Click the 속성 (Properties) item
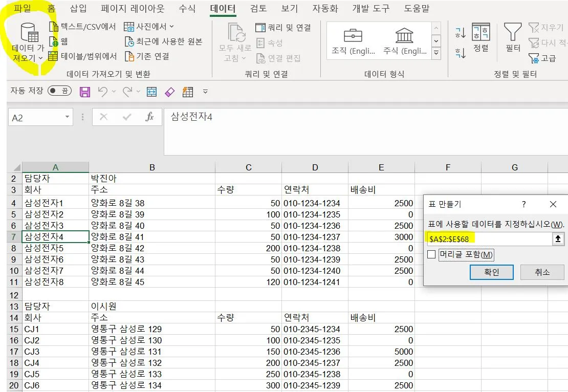Screen dimensions: 568x392 click(x=269, y=43)
